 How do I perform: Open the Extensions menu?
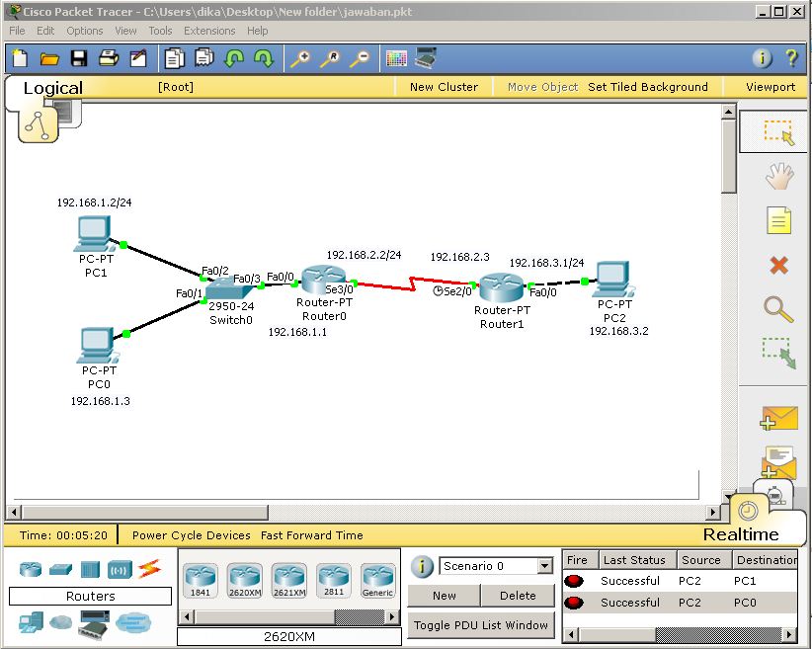(x=209, y=31)
